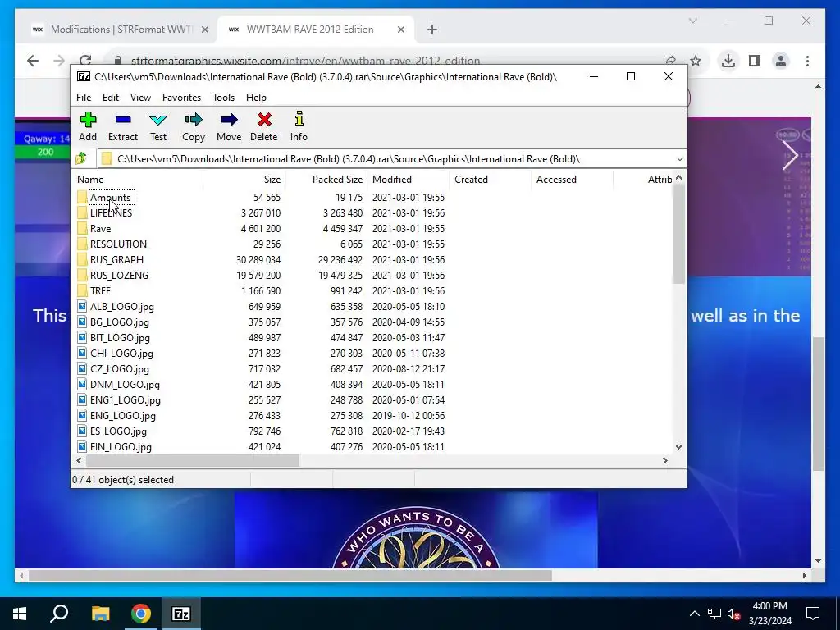Toggle Chrome side panel icon
This screenshot has height=630, width=840.
click(755, 61)
